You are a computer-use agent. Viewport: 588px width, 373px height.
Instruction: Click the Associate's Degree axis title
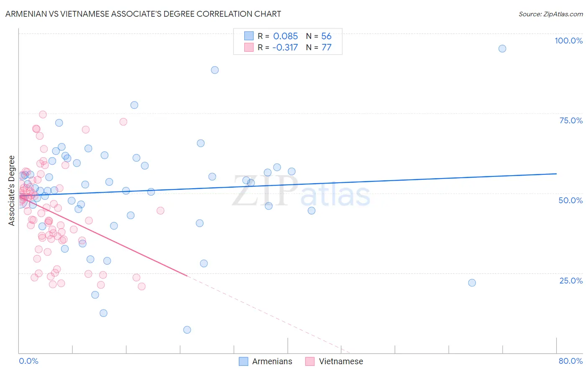point(12,191)
